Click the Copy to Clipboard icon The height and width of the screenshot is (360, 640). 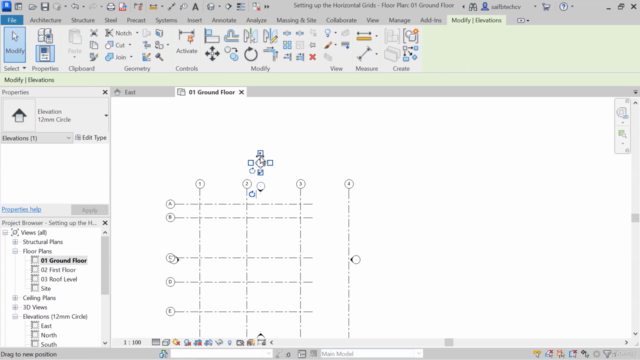click(x=94, y=45)
